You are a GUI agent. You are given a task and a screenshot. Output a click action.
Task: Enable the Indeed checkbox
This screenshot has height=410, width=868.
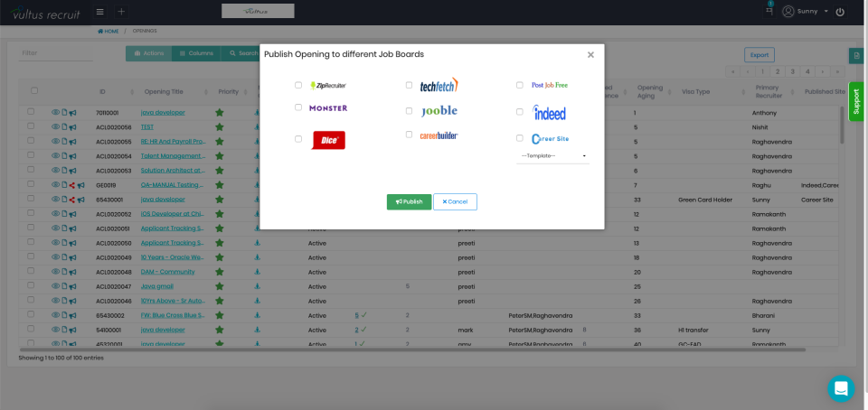tap(520, 112)
